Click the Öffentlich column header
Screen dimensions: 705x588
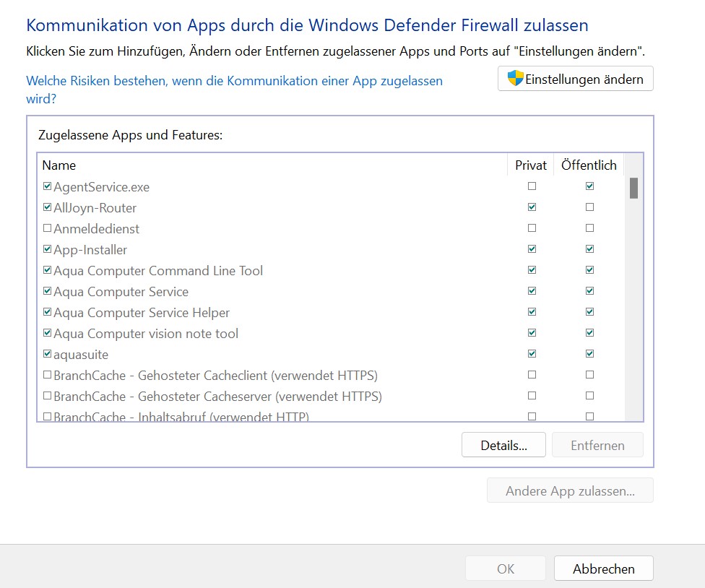tap(589, 165)
